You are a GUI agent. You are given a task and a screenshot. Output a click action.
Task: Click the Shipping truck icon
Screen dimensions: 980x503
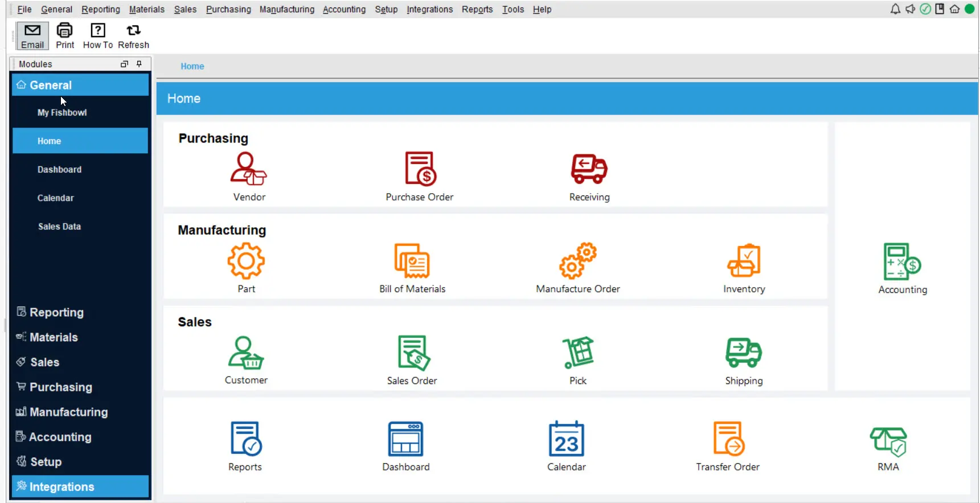(x=744, y=353)
